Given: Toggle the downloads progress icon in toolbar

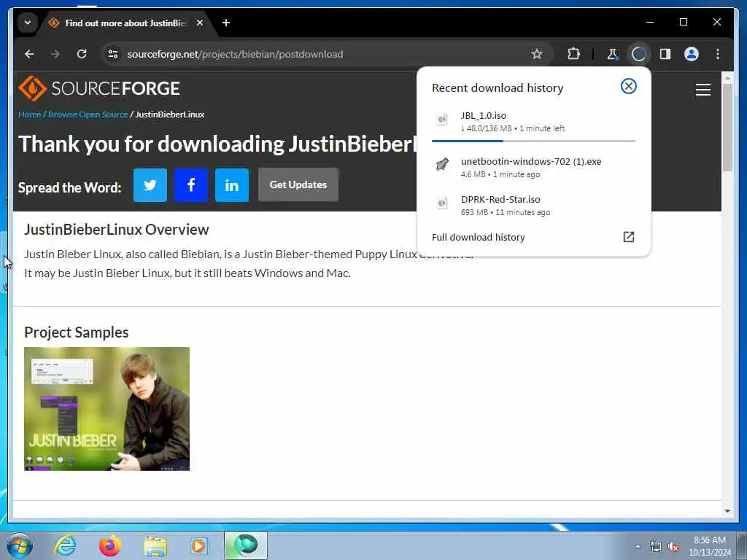Looking at the screenshot, I should [638, 54].
